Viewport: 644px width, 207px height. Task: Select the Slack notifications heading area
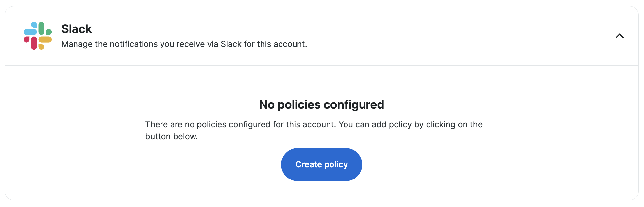pos(76,29)
